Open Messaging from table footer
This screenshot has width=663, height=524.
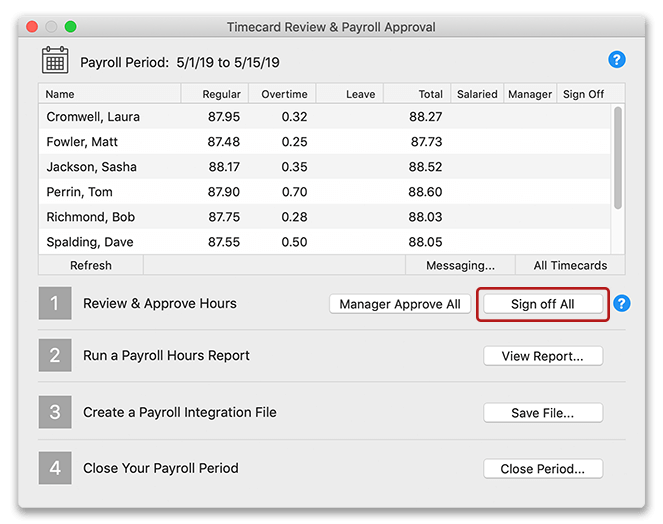click(460, 265)
